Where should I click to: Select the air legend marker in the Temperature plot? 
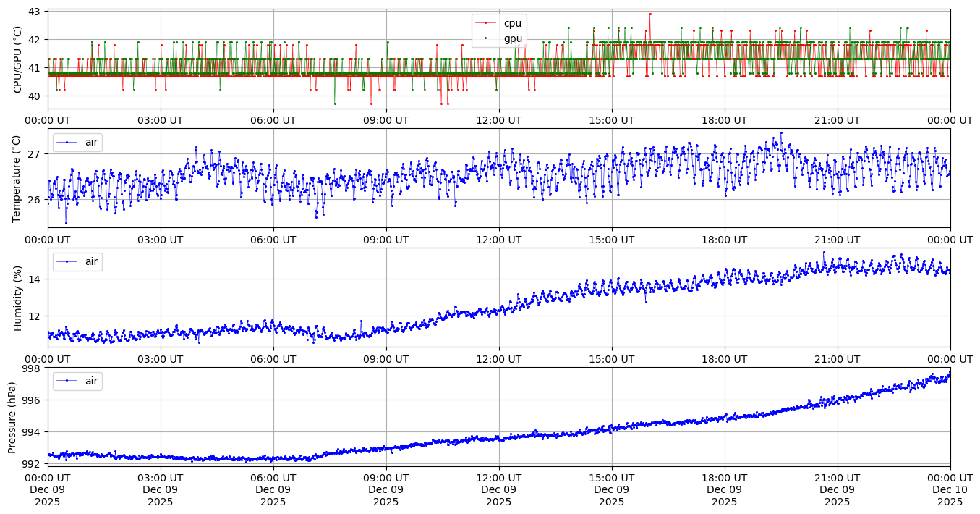click(67, 143)
